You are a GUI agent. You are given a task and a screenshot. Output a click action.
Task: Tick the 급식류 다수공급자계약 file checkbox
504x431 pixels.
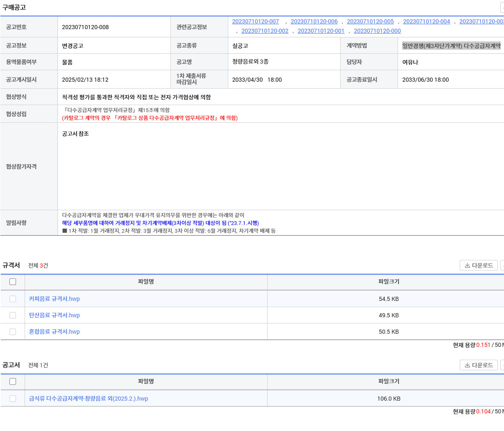(x=13, y=399)
